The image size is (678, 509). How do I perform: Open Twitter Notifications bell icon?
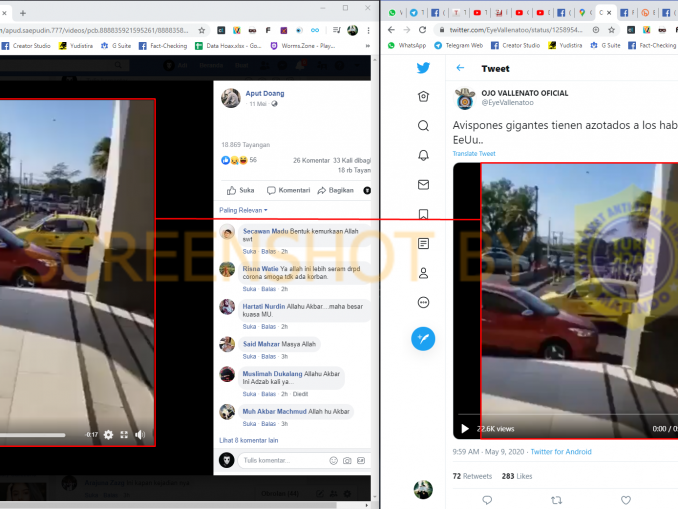(x=423, y=155)
